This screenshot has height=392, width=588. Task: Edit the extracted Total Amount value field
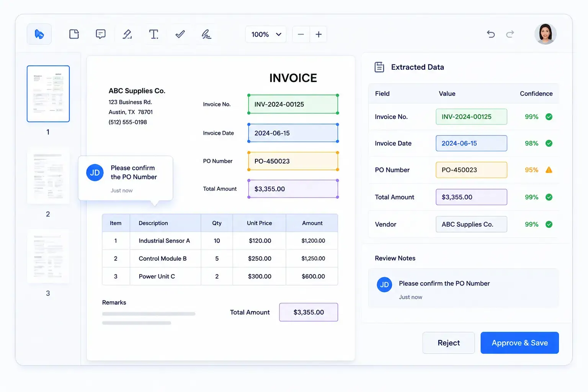click(x=471, y=197)
